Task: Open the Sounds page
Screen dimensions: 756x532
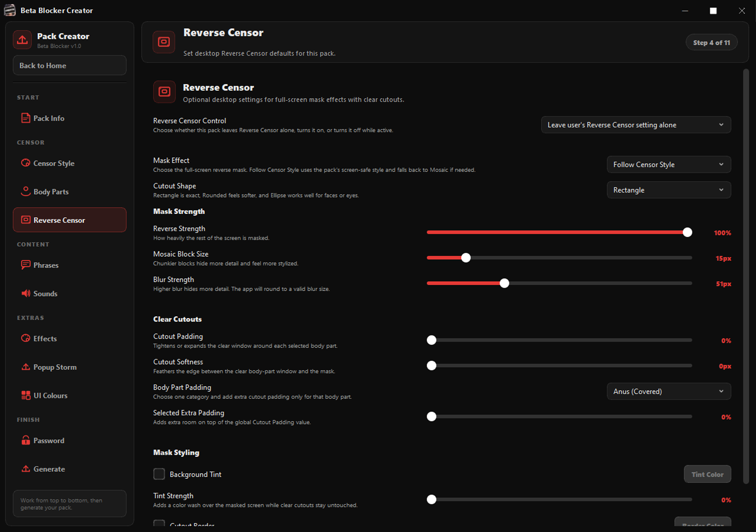Action: click(69, 294)
